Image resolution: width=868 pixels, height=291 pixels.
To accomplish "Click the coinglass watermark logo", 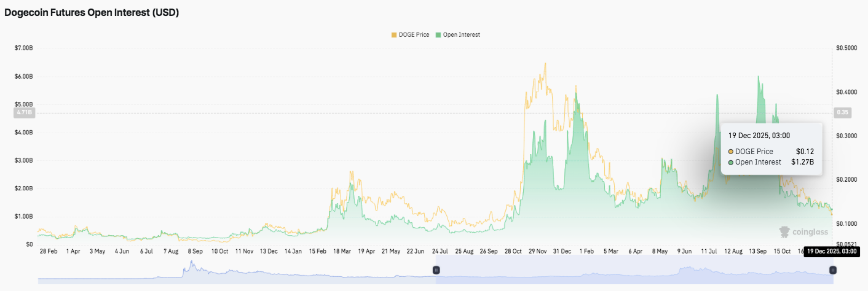I will point(803,231).
